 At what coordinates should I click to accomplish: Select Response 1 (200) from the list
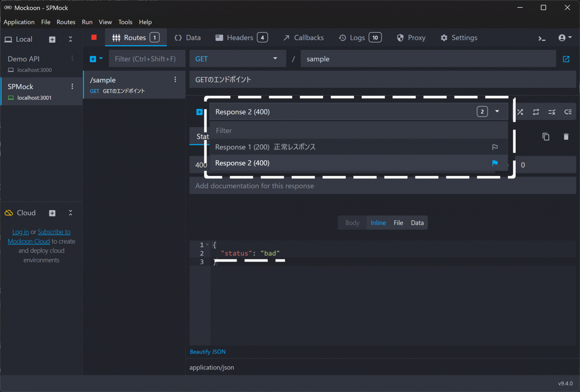pos(265,147)
